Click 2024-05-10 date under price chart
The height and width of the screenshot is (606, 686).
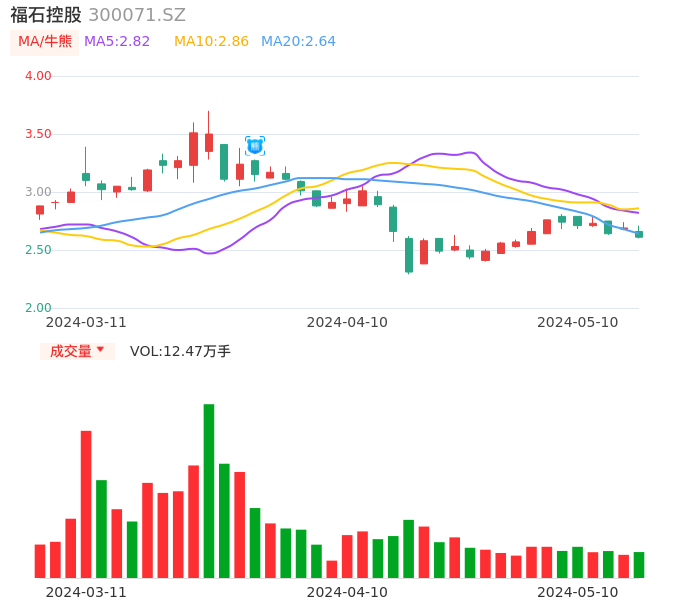tap(578, 322)
